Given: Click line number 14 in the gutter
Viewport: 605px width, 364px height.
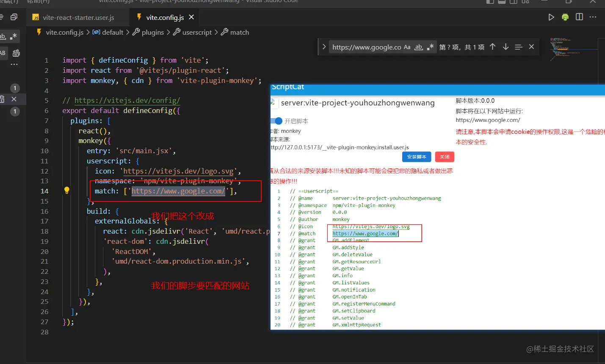Looking at the screenshot, I should tap(44, 191).
